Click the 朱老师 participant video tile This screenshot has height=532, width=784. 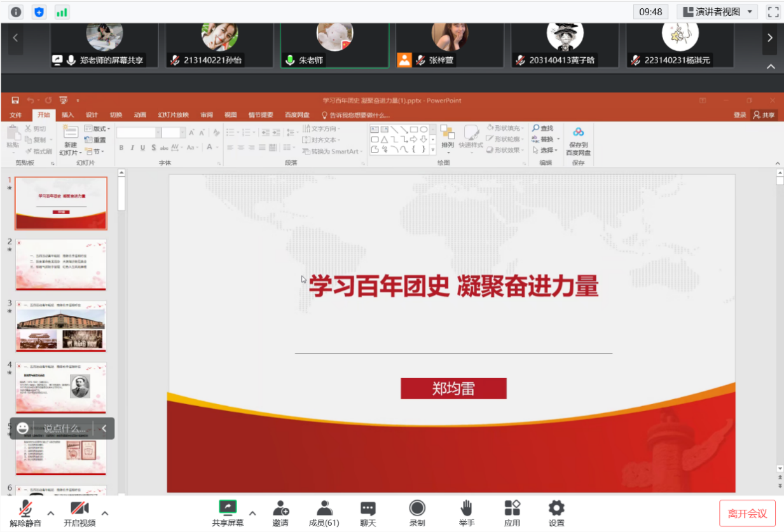coord(334,44)
